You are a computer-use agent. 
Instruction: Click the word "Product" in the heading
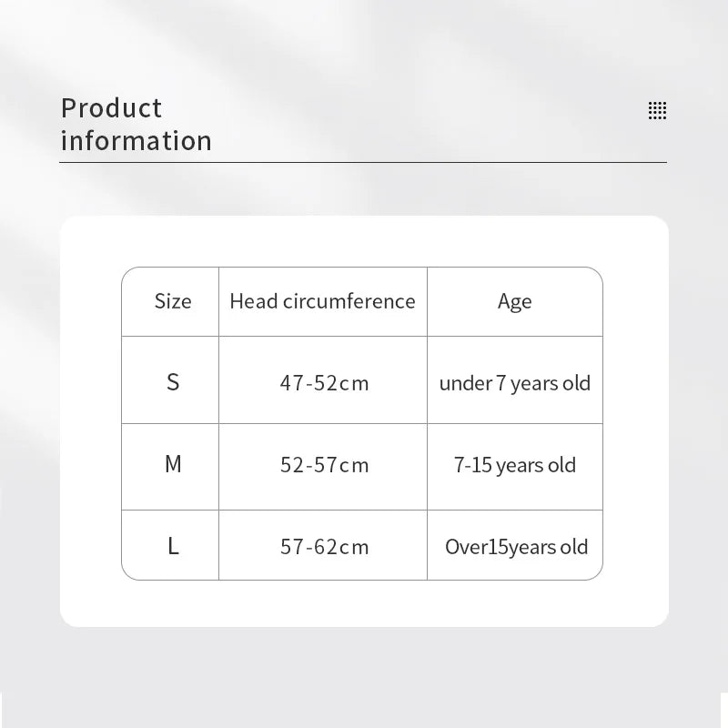click(111, 108)
